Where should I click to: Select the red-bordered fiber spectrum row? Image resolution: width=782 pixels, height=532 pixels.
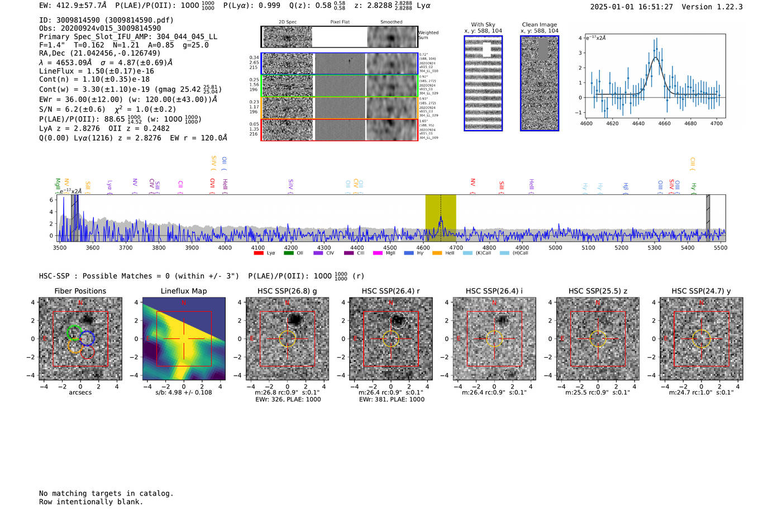340,130
